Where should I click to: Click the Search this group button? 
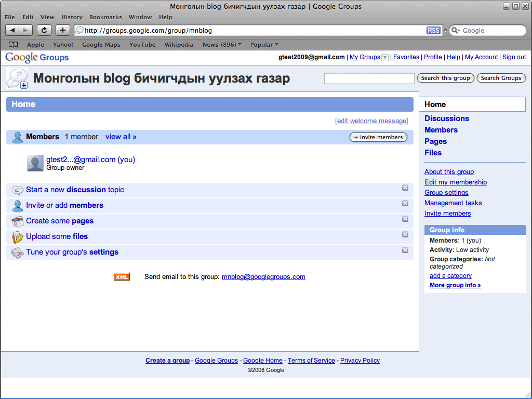[445, 78]
